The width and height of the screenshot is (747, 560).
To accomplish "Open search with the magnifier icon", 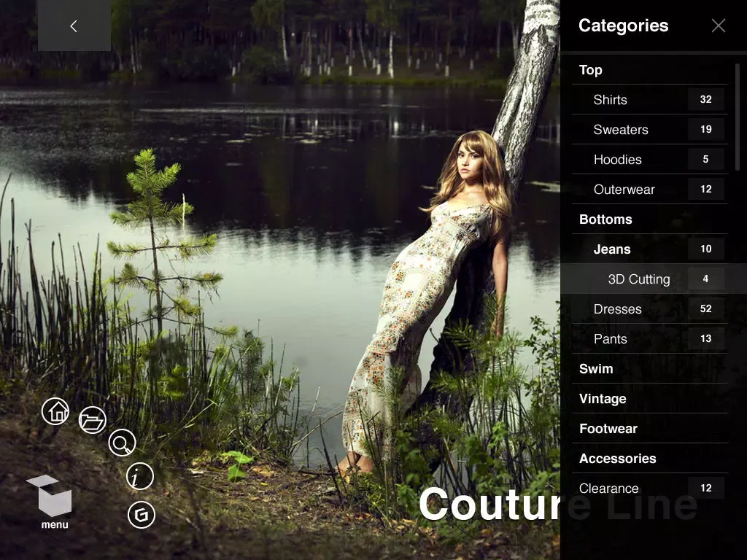I will pos(122,443).
